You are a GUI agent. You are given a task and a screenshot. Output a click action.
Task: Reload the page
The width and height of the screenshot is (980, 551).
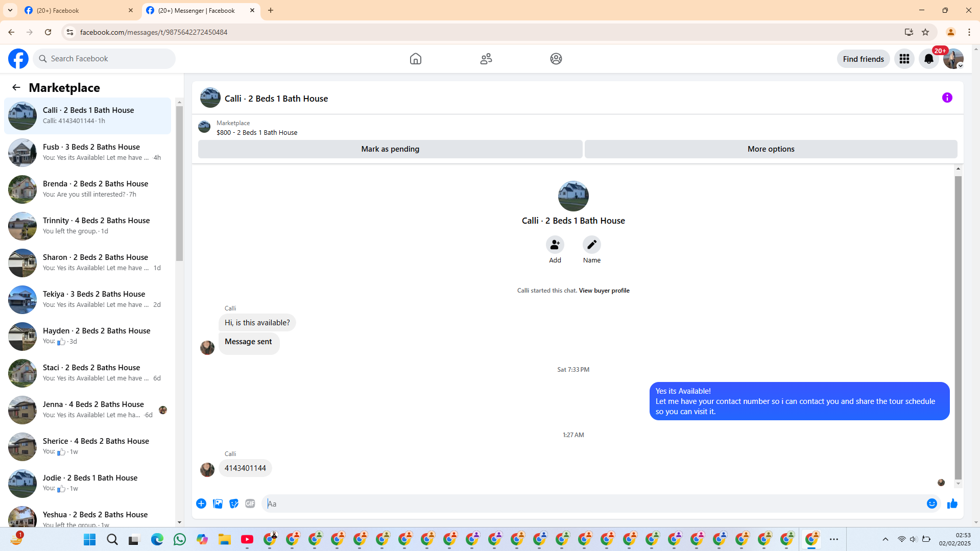[48, 32]
